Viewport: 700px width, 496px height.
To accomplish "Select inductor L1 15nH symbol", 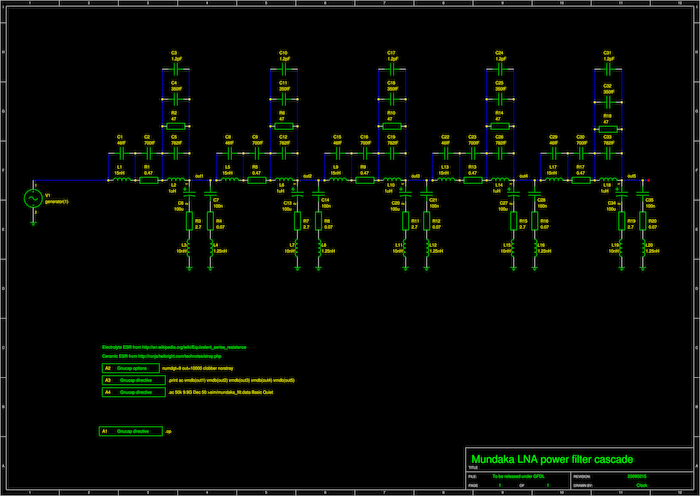I will tap(121, 180).
